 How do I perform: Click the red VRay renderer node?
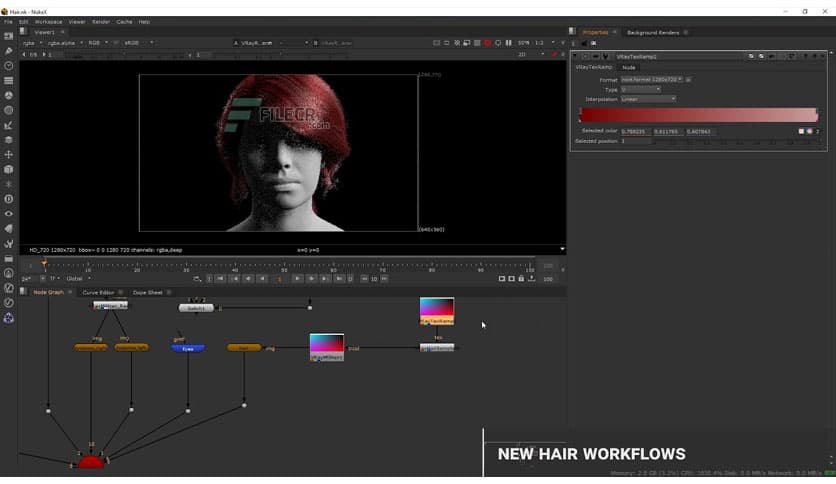pos(91,462)
